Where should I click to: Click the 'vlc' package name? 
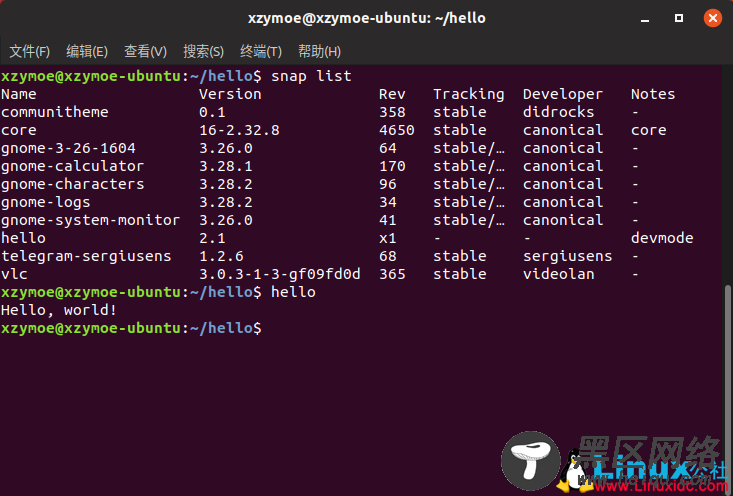point(14,274)
